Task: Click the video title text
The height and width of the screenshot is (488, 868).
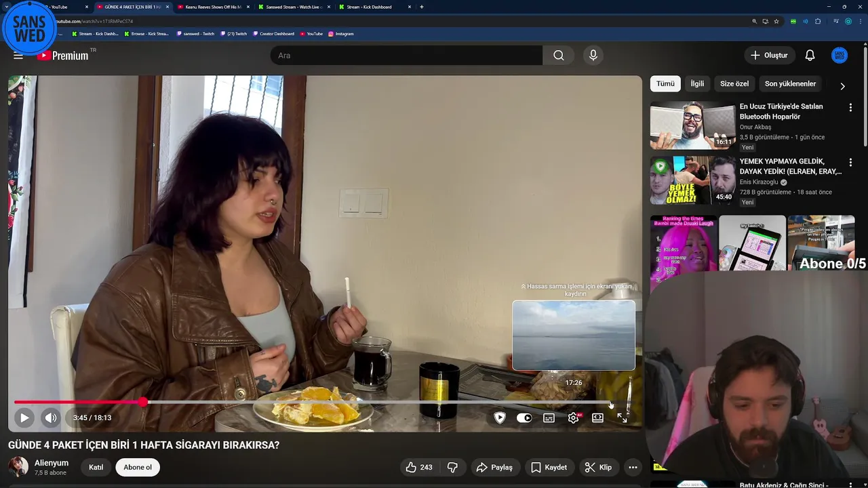Action: point(144,445)
